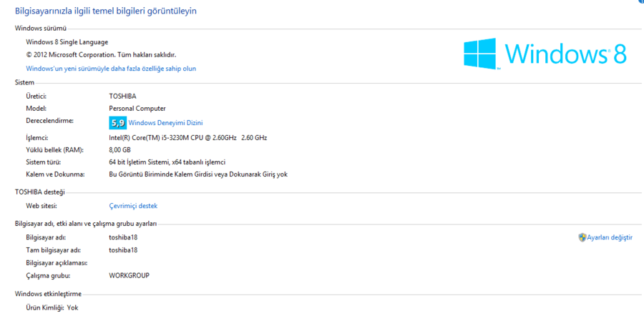Select the Intel Core i5-3230M processor text
The width and height of the screenshot is (644, 321).
tap(187, 138)
